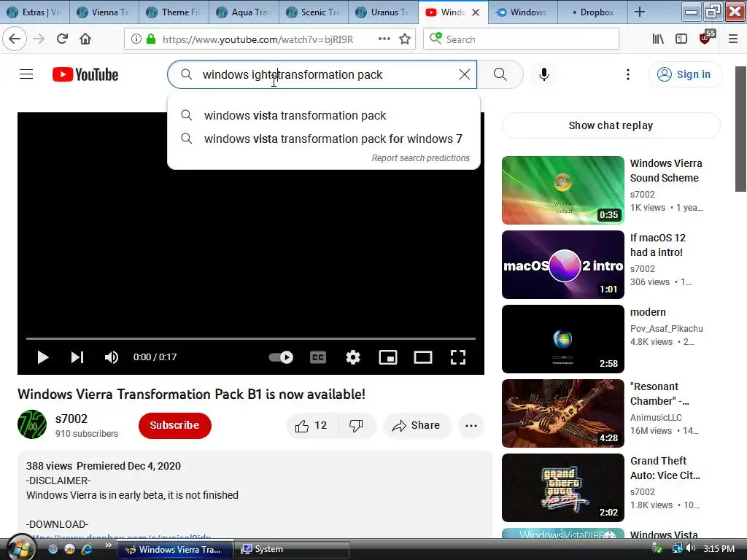Open the YouTube guide hamburger menu
This screenshot has width=747, height=560.
point(26,74)
